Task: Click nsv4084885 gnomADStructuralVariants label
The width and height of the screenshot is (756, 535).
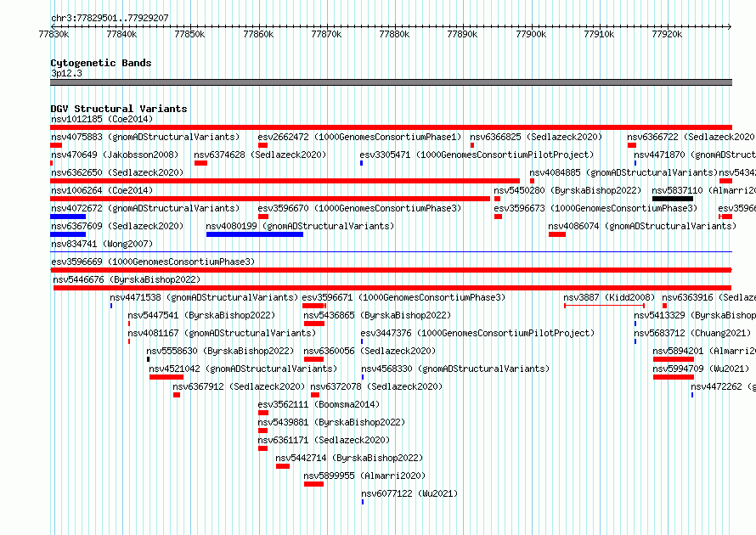Action: (x=623, y=172)
